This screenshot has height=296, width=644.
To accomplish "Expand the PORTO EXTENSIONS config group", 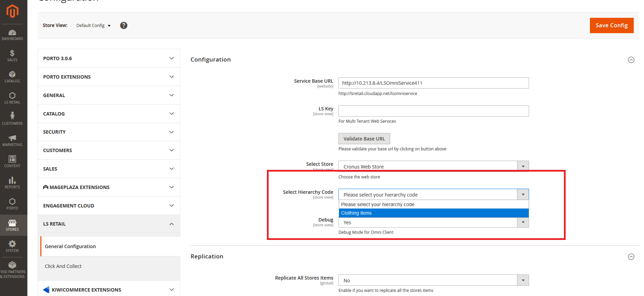I will pyautogui.click(x=109, y=77).
